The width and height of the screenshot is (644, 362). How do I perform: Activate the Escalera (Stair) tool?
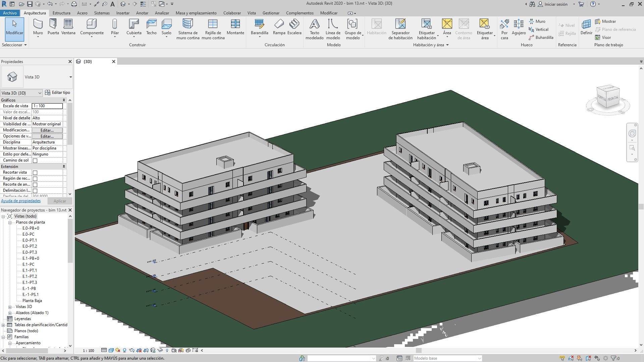[x=294, y=27]
